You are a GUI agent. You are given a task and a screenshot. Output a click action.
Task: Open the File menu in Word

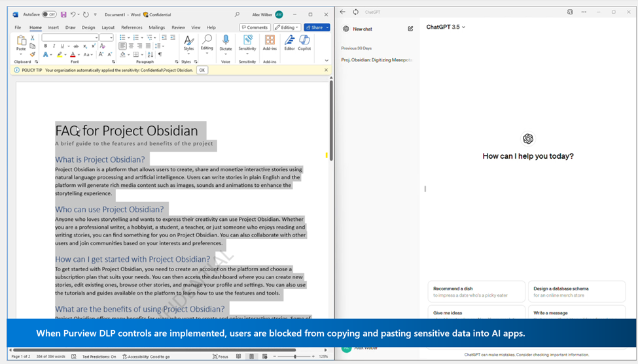(x=18, y=27)
